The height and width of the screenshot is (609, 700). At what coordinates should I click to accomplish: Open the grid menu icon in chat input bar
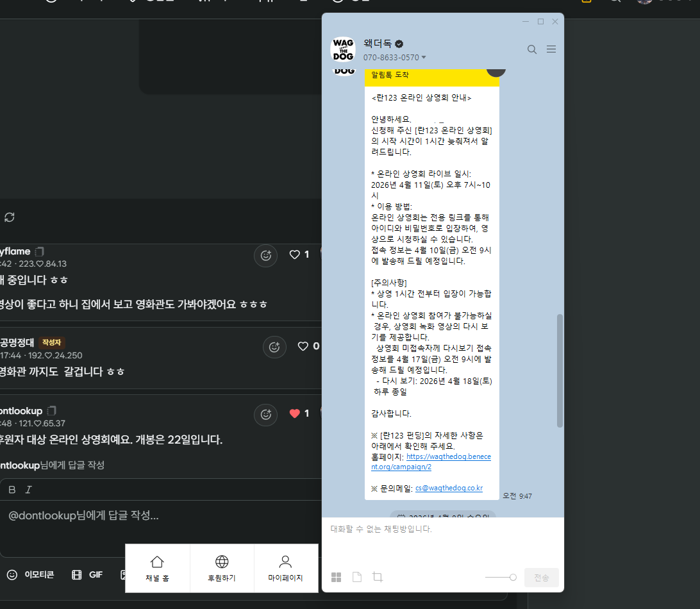[336, 578]
